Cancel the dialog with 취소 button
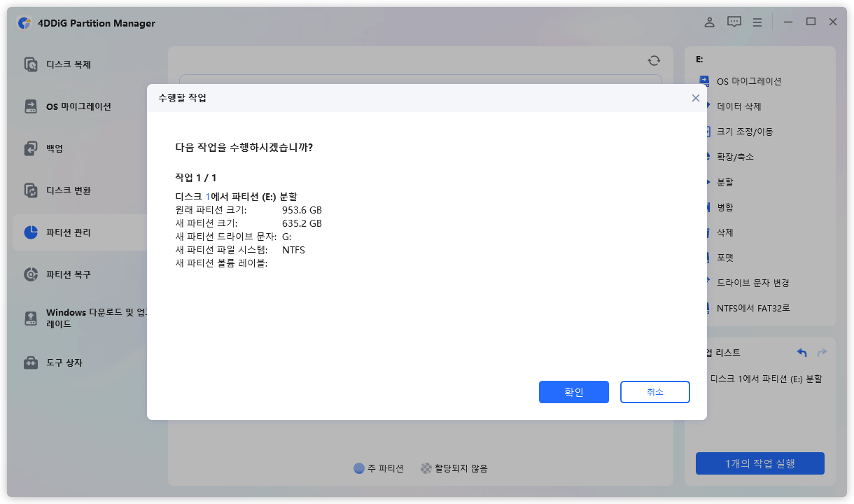This screenshot has width=854, height=504. pyautogui.click(x=655, y=392)
